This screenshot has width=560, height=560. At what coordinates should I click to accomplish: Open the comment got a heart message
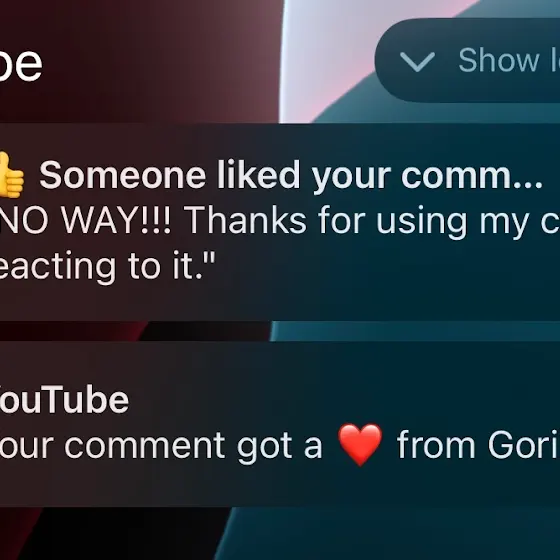[280, 445]
